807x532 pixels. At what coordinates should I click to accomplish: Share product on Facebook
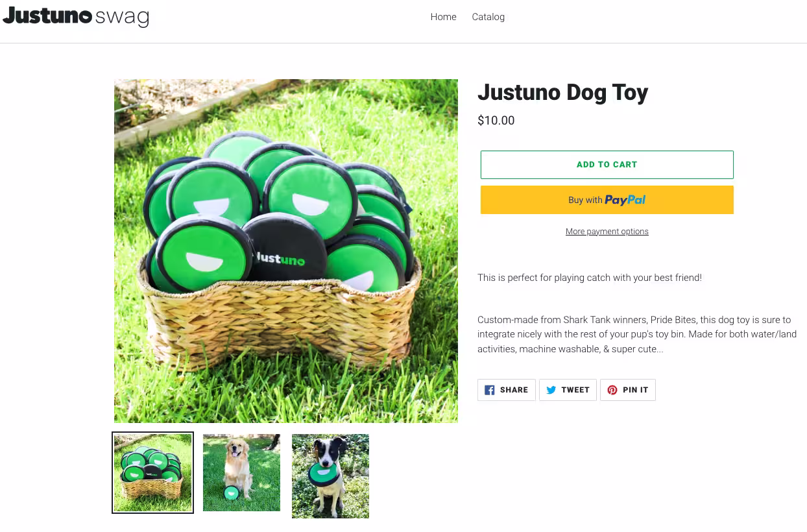coord(507,390)
